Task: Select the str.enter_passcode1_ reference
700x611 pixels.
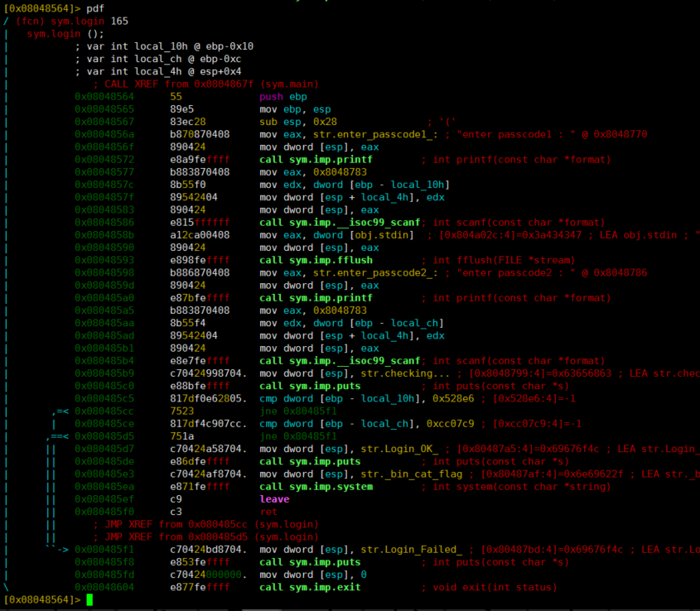Action: (375, 134)
